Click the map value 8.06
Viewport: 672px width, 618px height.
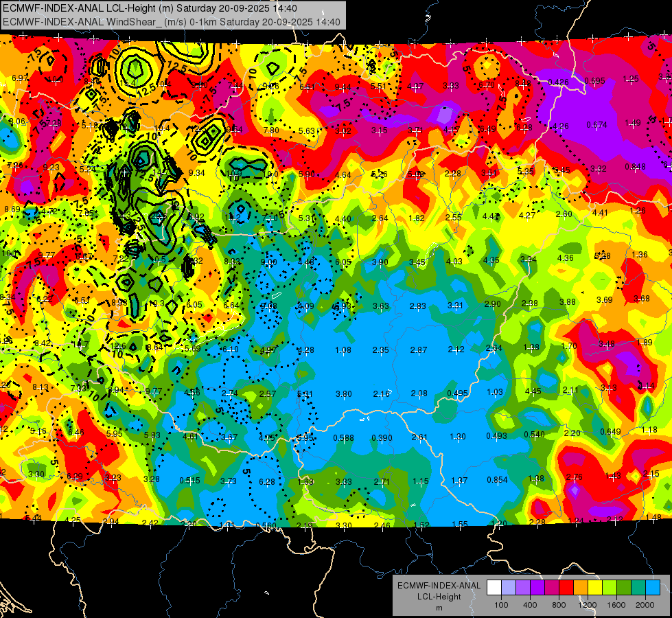point(17,122)
